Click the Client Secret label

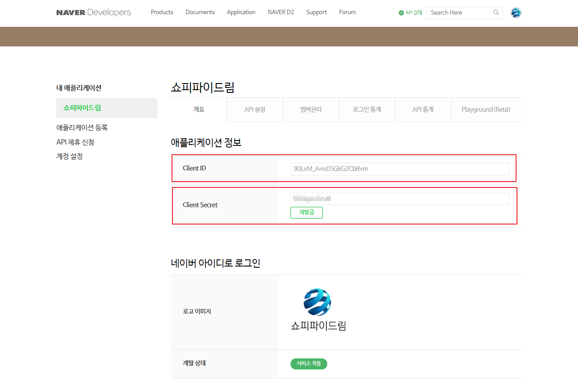(x=200, y=205)
